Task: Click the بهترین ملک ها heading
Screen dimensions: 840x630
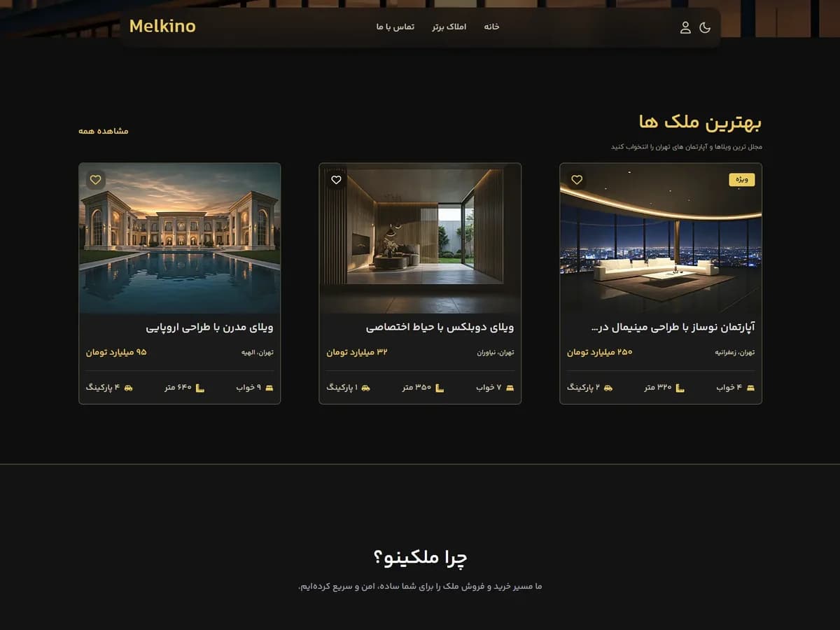Action: 700,122
